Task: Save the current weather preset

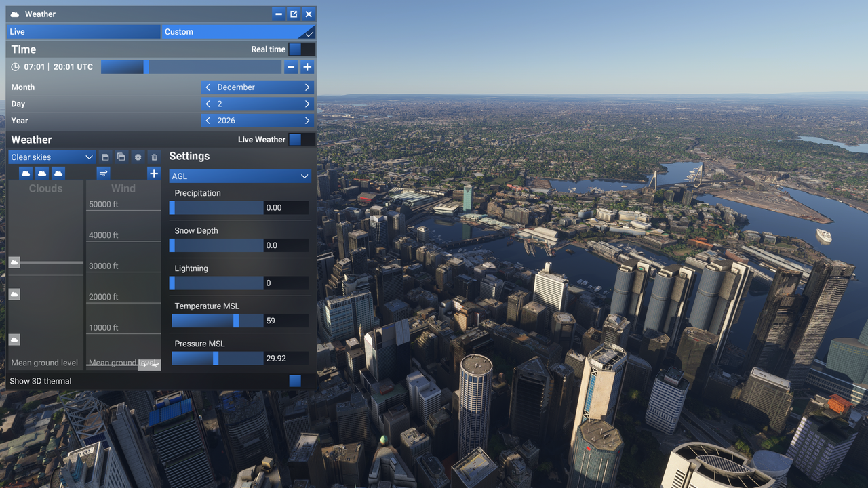Action: [106, 157]
